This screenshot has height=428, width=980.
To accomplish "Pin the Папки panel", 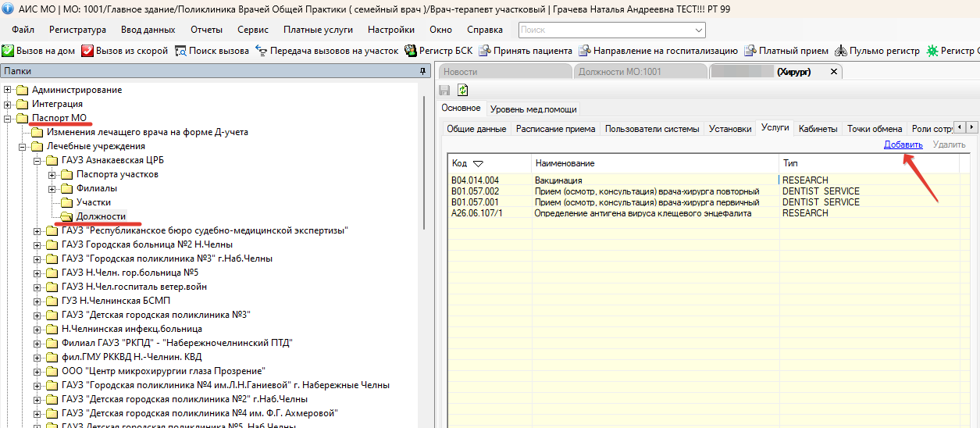I will point(424,71).
